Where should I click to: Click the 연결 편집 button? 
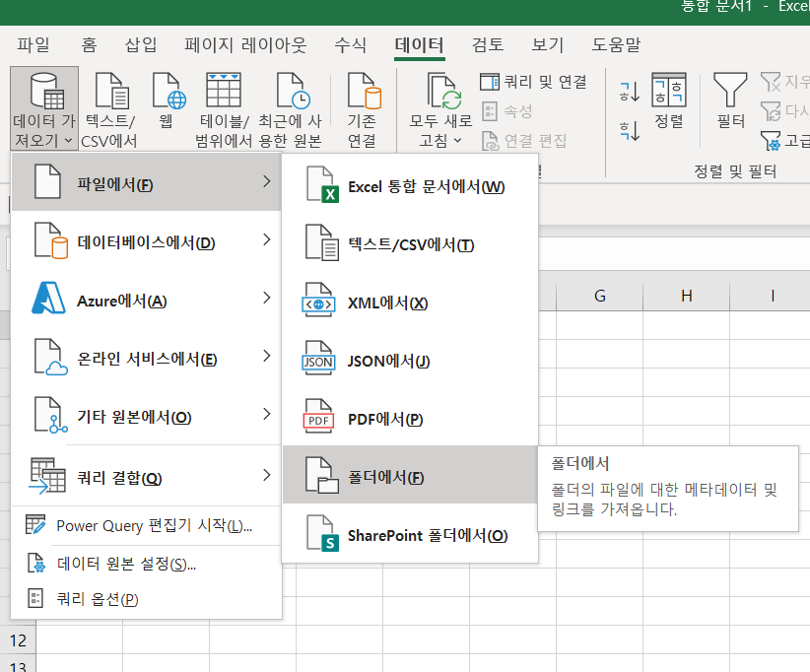click(x=524, y=141)
